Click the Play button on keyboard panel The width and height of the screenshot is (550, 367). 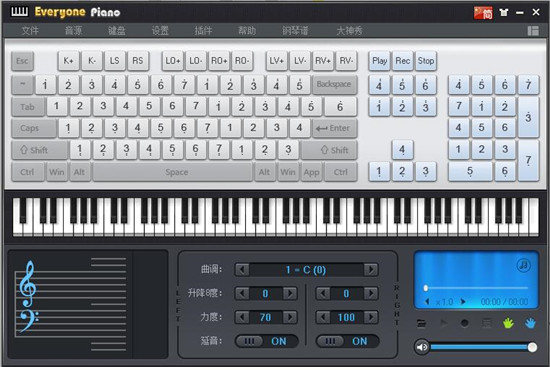click(379, 61)
